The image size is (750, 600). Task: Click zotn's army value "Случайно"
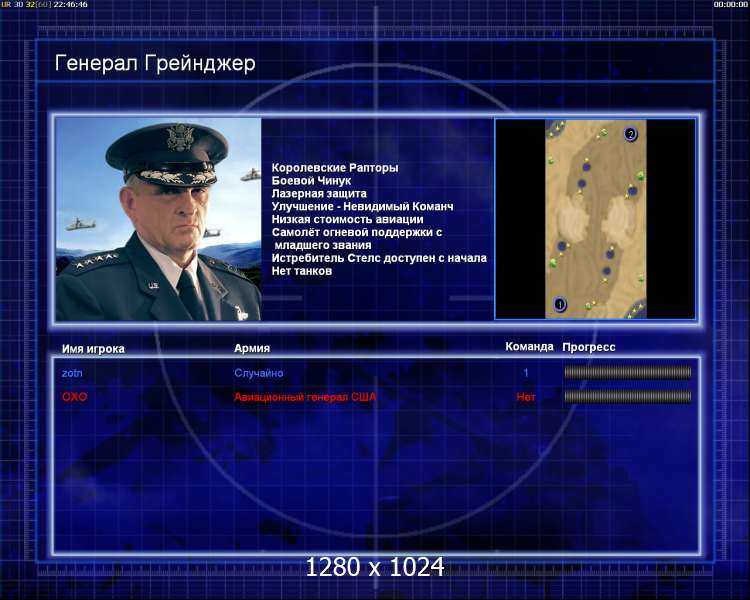(259, 373)
